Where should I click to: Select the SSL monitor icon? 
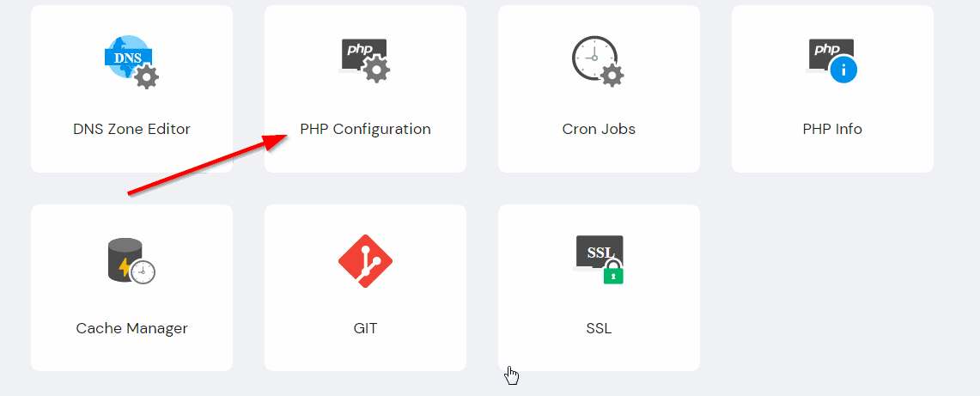599,259
